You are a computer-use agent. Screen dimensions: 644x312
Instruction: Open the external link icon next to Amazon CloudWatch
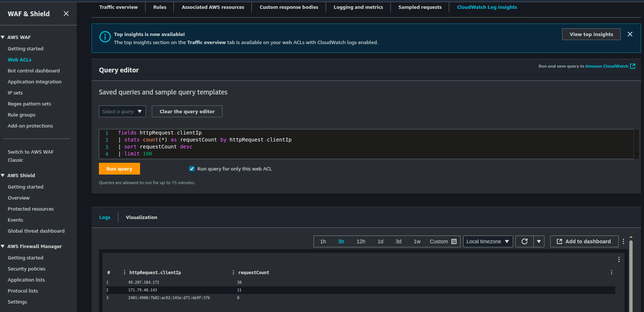(x=633, y=66)
